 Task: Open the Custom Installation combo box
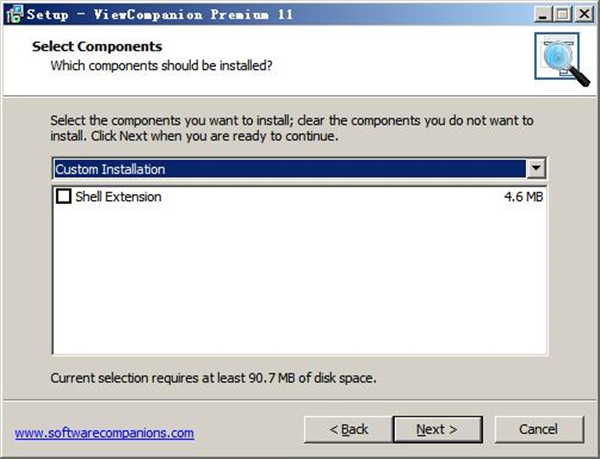290,169
